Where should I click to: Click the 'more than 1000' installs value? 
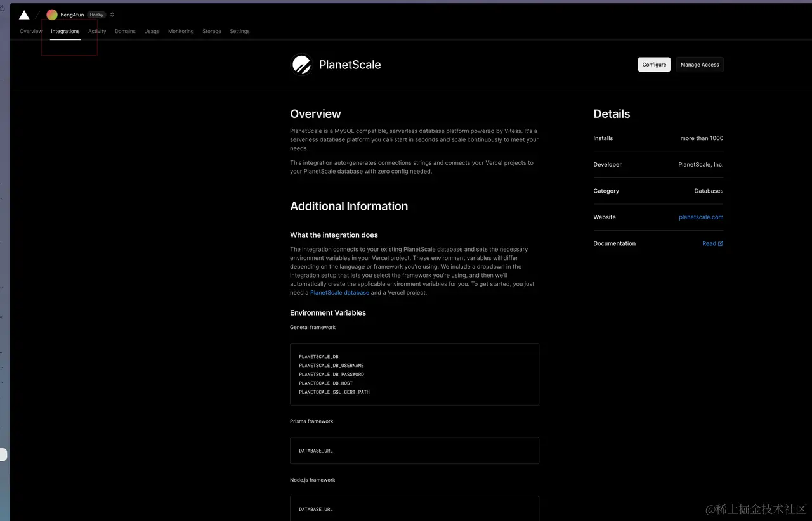[702, 138]
